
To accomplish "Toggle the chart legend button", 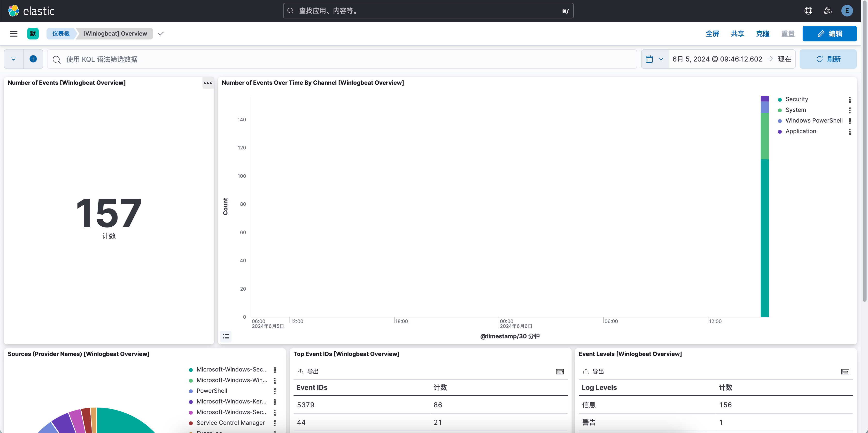I will (225, 336).
